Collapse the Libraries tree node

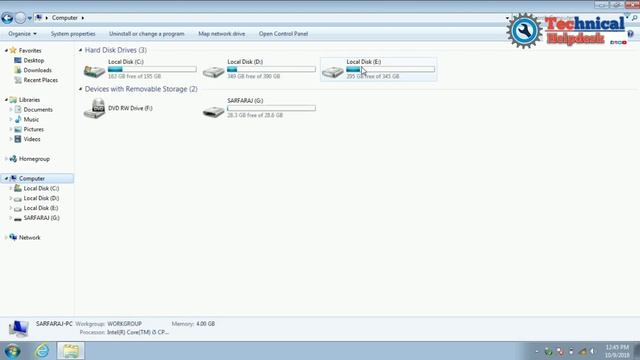point(6,100)
